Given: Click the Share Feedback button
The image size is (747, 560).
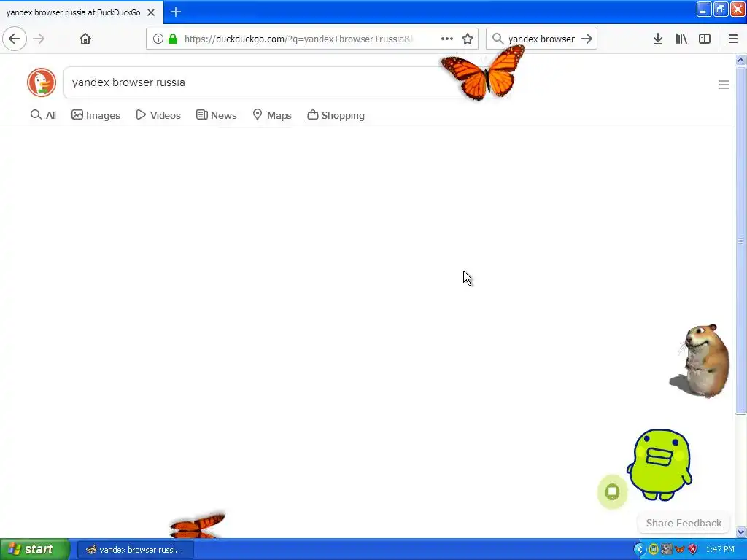Looking at the screenshot, I should 684,523.
